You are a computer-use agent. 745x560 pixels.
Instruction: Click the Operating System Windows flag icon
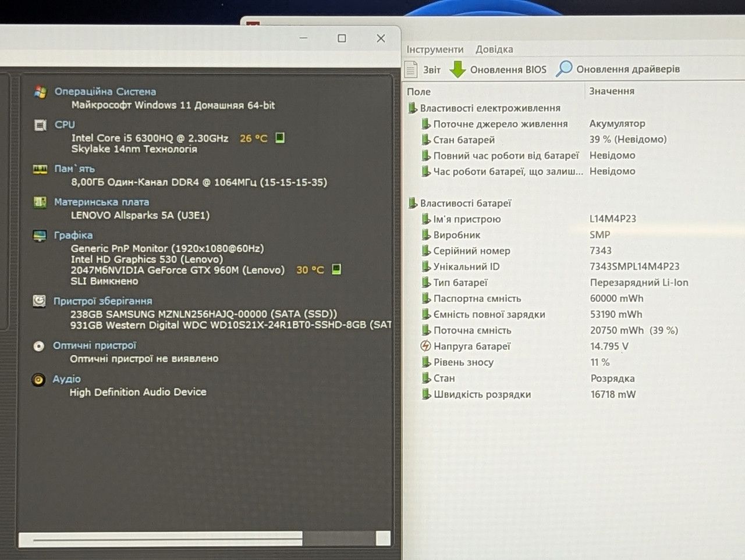(x=40, y=92)
